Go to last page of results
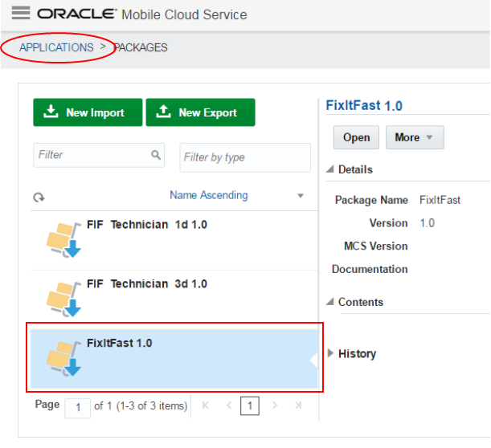Image resolution: width=491 pixels, height=448 pixels. pyautogui.click(x=298, y=405)
